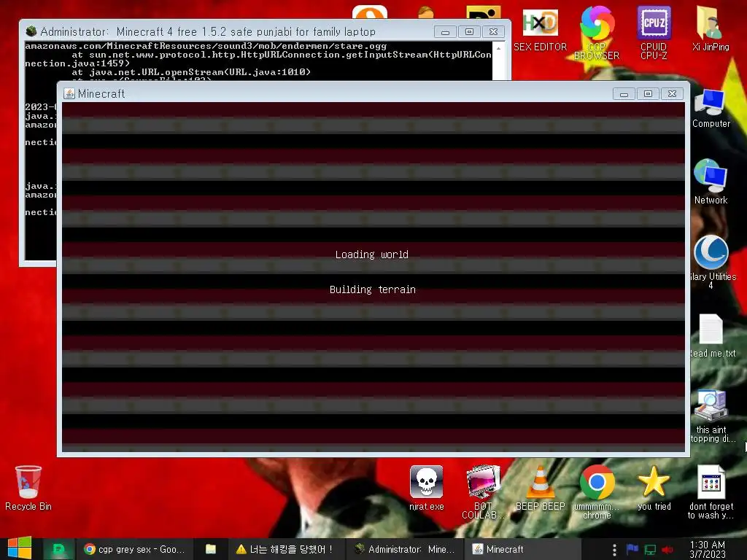Open the BEEP BEEP VLC cone icon
Viewport: 747px width, 560px height.
[540, 488]
